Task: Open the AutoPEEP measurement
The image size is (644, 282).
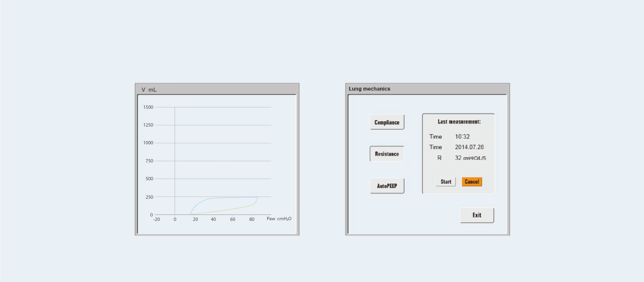Action: click(x=387, y=186)
